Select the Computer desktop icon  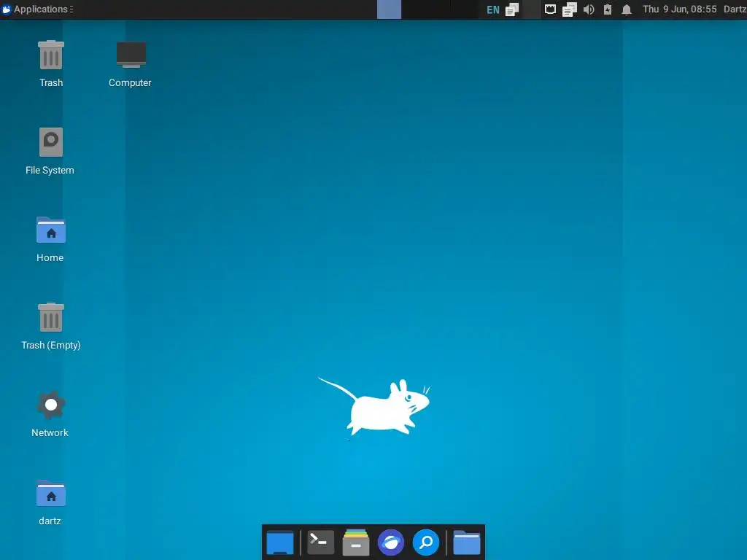(130, 64)
